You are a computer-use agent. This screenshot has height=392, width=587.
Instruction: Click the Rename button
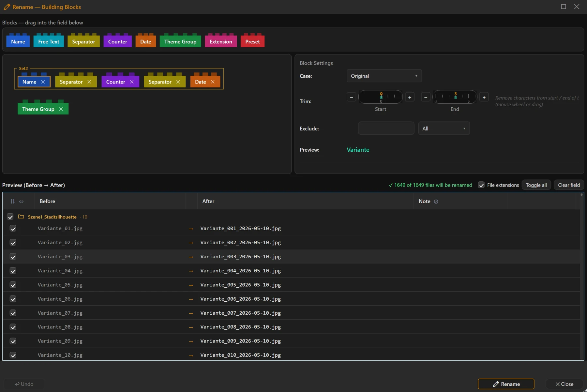point(506,384)
